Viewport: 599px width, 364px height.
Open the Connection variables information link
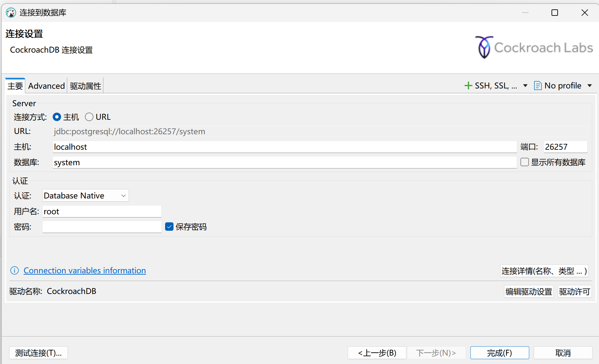(x=84, y=270)
